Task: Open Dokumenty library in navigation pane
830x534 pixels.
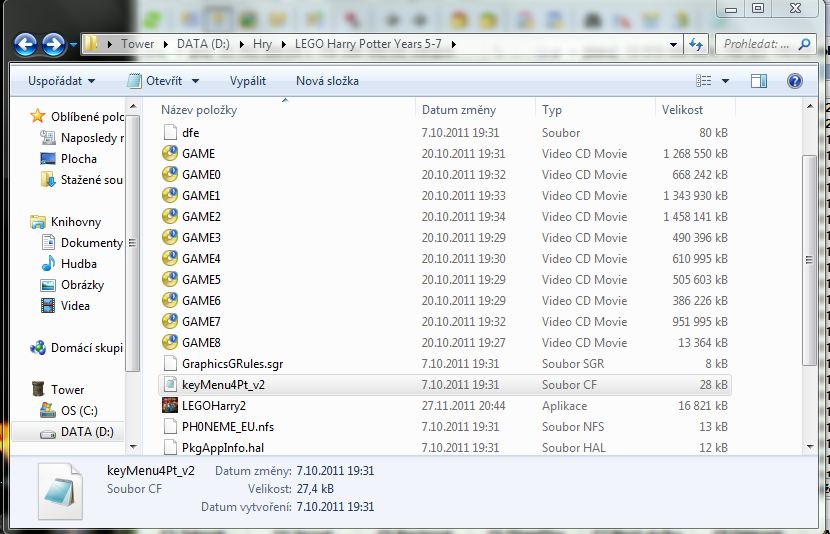Action: click(91, 243)
